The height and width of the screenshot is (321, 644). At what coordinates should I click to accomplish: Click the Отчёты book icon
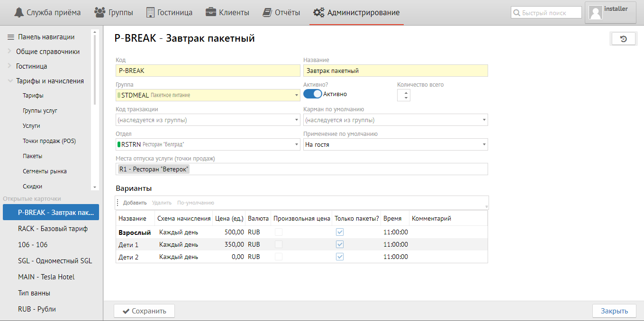pyautogui.click(x=267, y=12)
